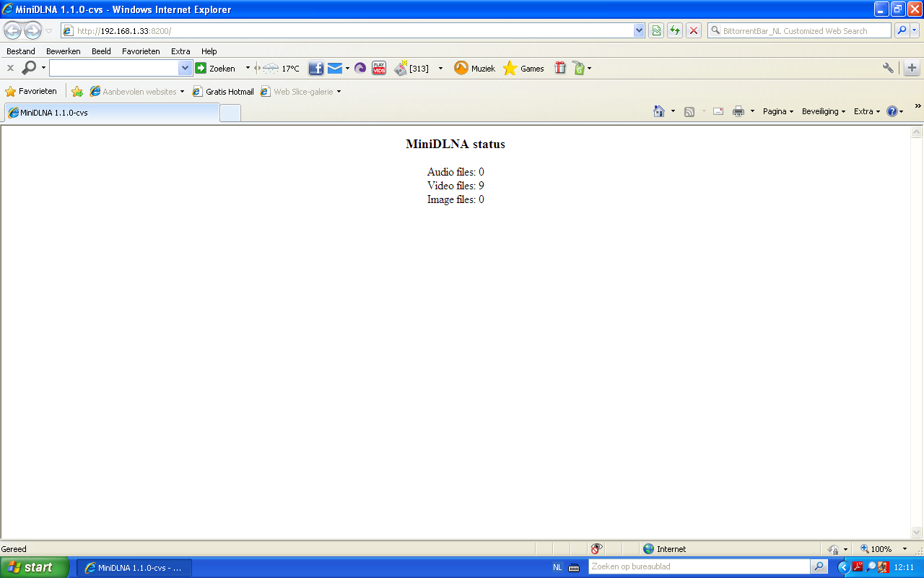Click the compatibility view icon beside address bar
The width and height of the screenshot is (924, 578).
point(656,30)
